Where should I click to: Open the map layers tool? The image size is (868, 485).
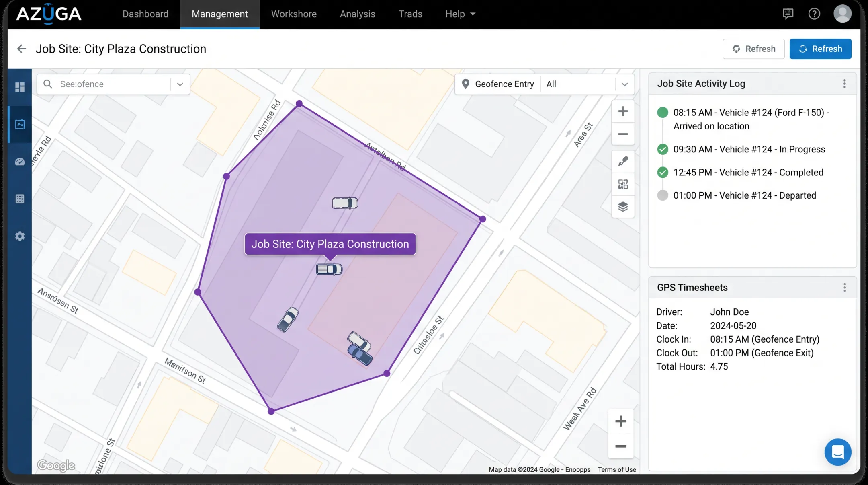tap(623, 207)
